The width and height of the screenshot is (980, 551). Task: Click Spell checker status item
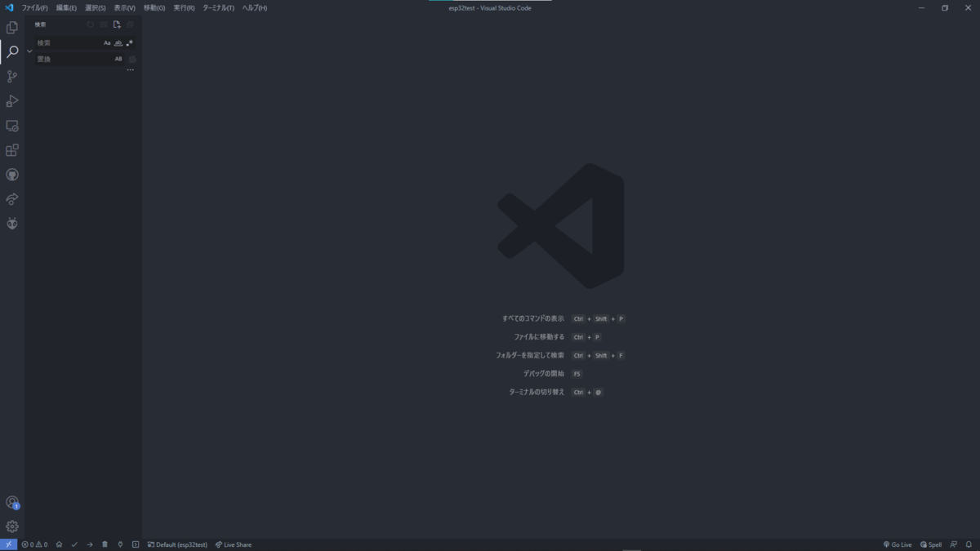click(931, 544)
